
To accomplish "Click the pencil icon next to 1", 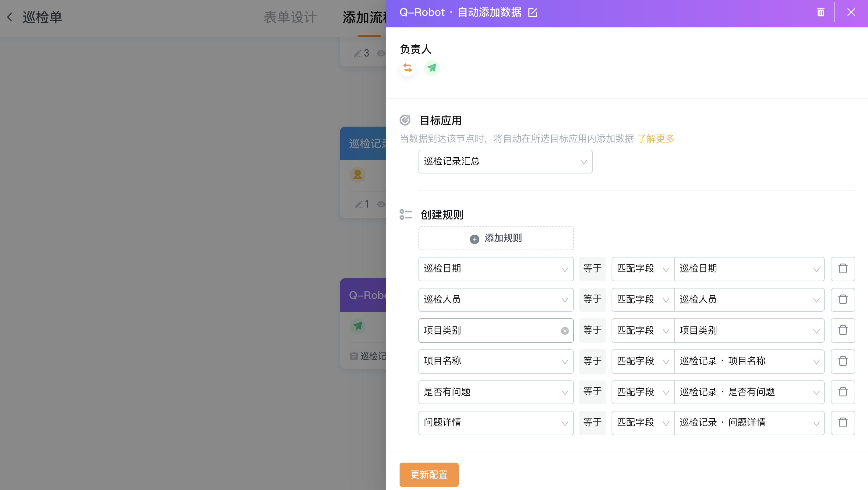I will [x=358, y=204].
